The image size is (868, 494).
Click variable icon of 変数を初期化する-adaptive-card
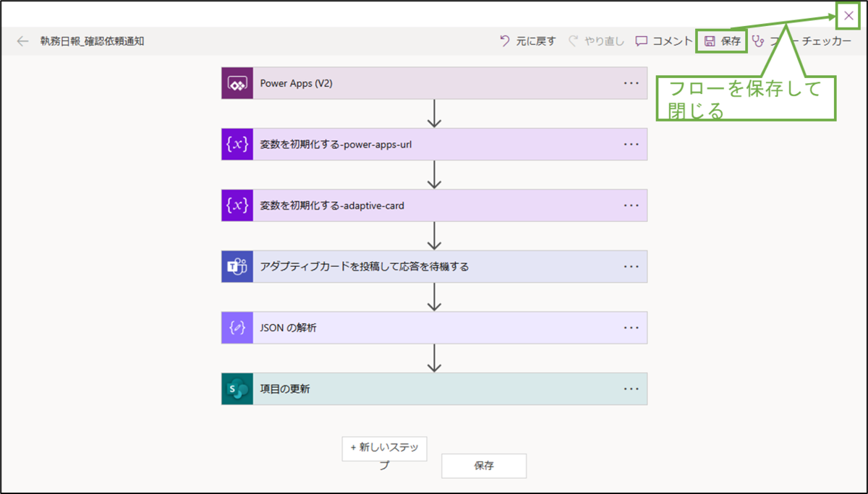click(x=237, y=205)
